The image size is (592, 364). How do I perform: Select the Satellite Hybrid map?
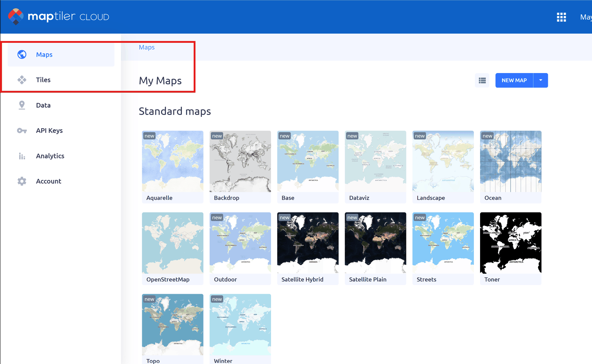point(307,243)
